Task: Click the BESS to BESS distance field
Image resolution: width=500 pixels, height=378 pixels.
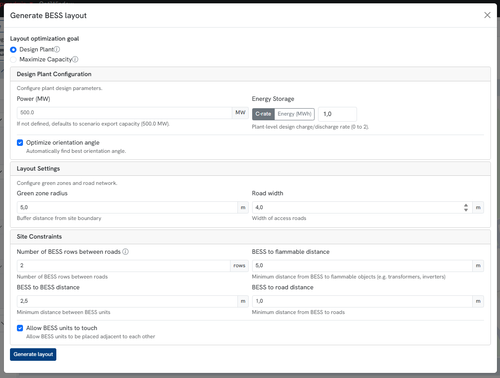Action: click(x=127, y=301)
